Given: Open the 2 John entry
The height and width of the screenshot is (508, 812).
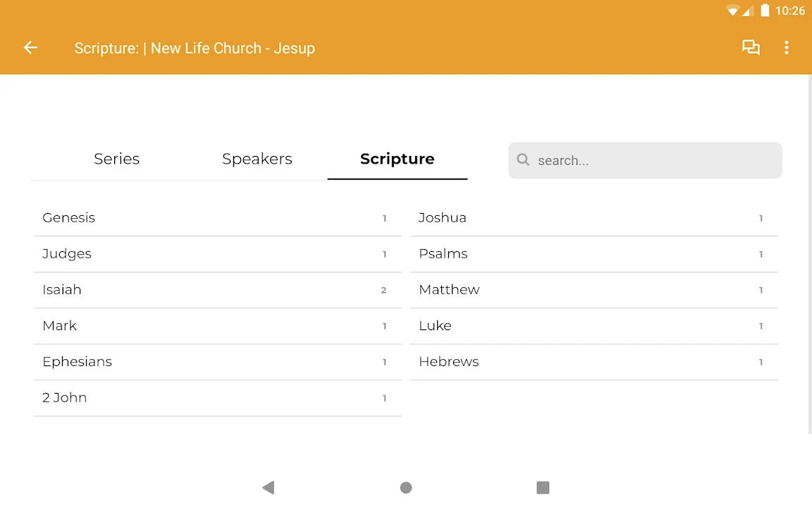Looking at the screenshot, I should [x=217, y=398].
